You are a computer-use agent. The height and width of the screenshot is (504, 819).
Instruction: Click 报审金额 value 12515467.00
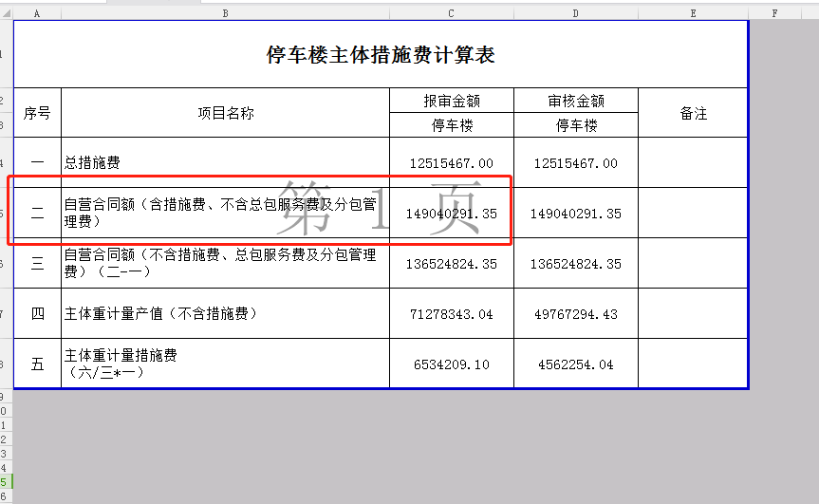[x=452, y=162]
